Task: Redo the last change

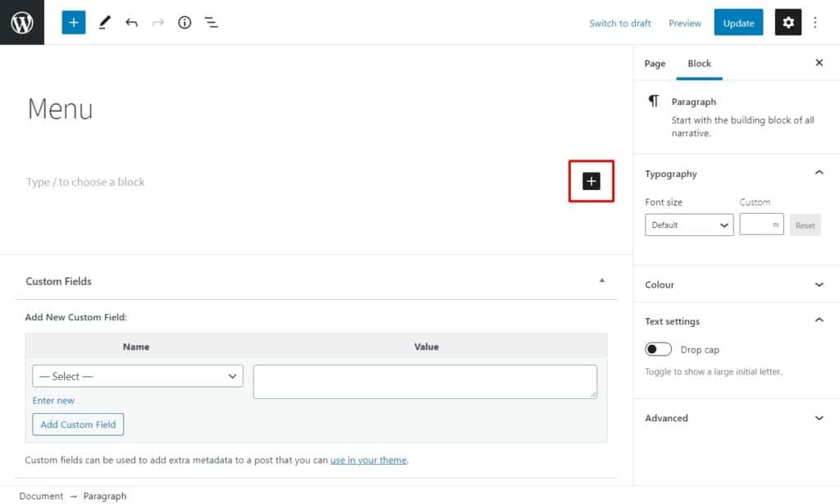Action: pyautogui.click(x=157, y=22)
